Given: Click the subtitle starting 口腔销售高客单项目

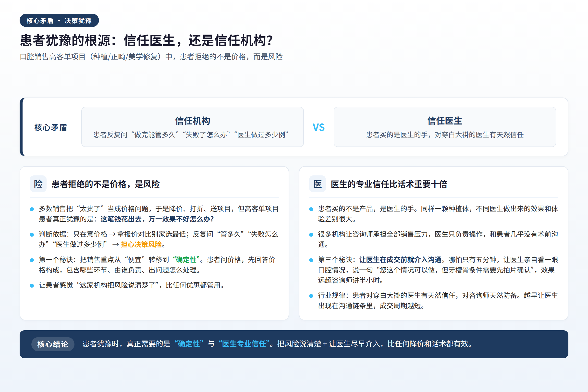Looking at the screenshot, I should [x=151, y=57].
